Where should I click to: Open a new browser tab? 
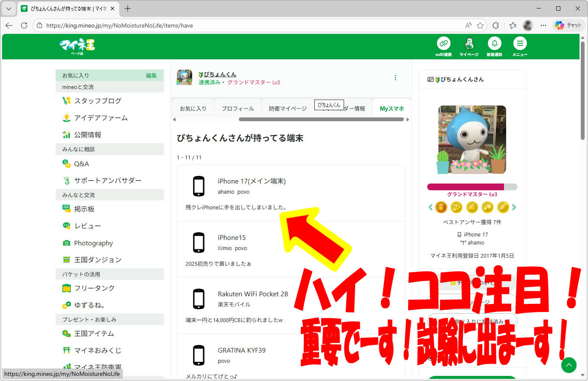pyautogui.click(x=128, y=8)
